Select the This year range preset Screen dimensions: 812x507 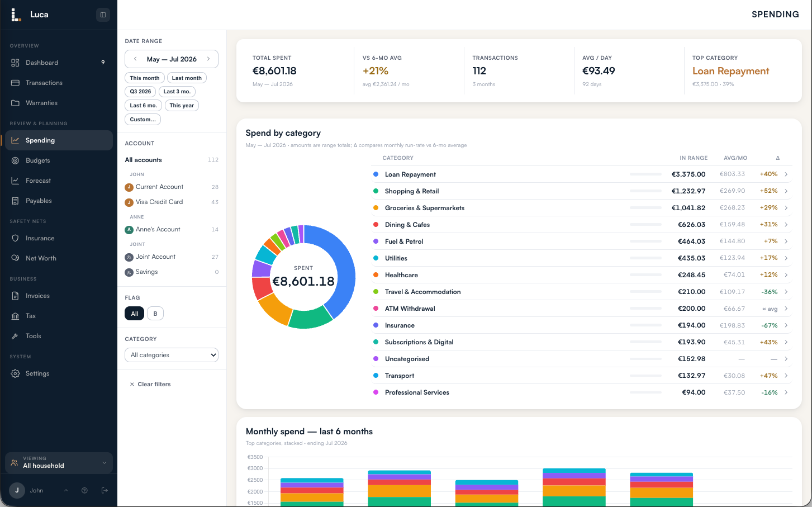coord(182,105)
